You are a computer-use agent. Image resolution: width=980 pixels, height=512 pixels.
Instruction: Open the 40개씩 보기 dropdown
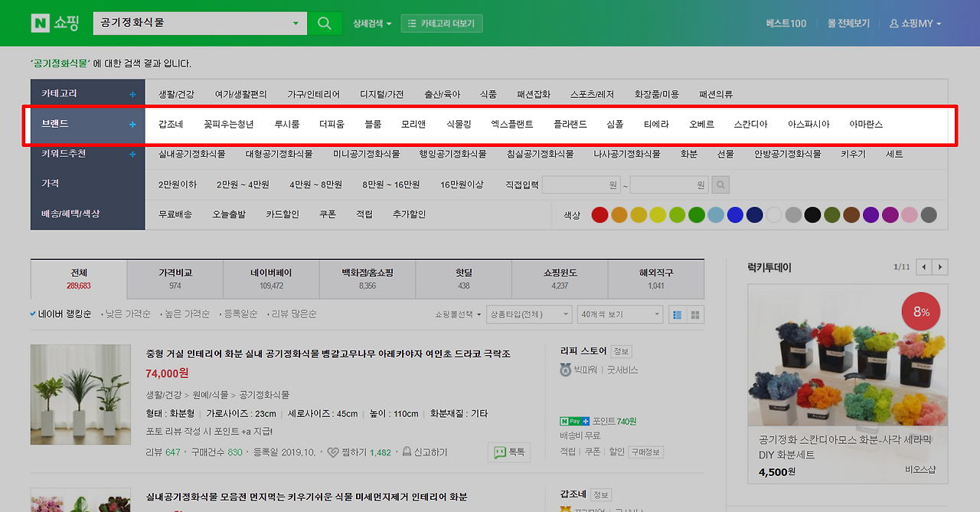[x=620, y=314]
